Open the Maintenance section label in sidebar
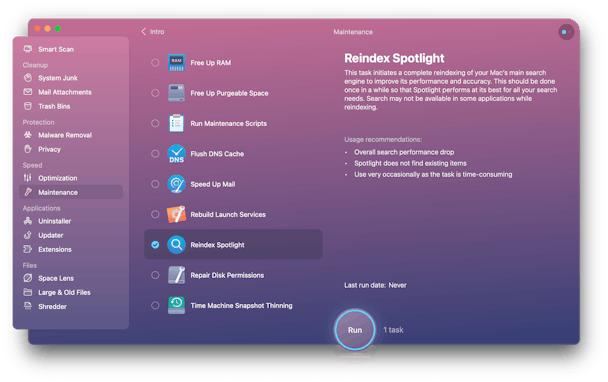This screenshot has height=382, width=608. coord(58,192)
